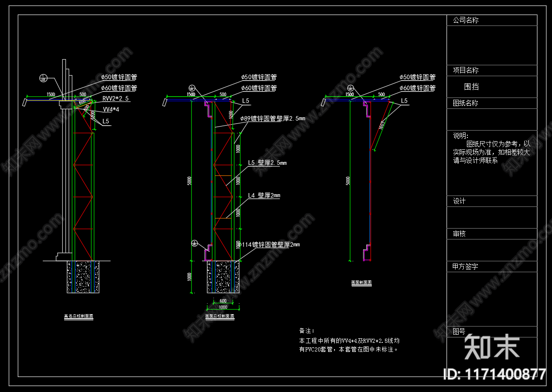This screenshot has height=392, width=552.
Task: Select the 甲方签字 signature label
Action: tap(466, 267)
